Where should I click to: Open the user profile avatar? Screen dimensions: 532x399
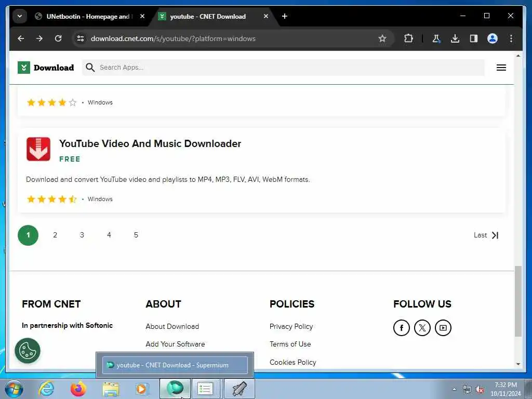[493, 38]
